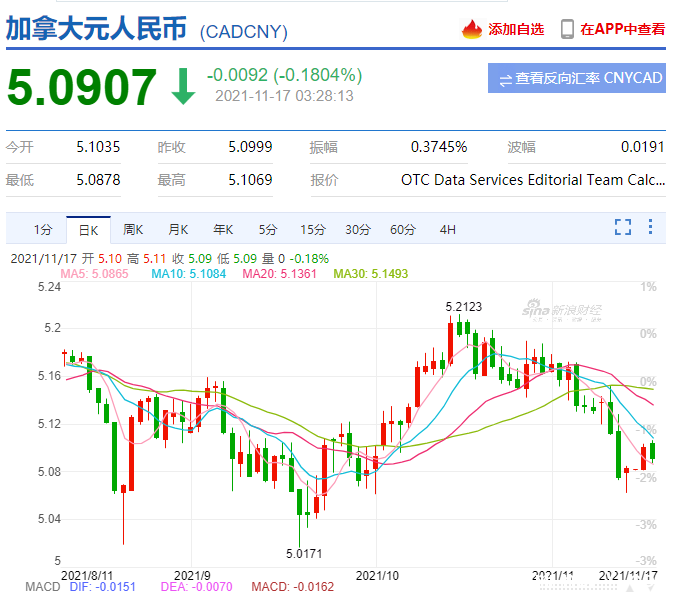This screenshot has height=595, width=673.
Task: Click the OTC Data Services quote source text
Action: click(533, 179)
